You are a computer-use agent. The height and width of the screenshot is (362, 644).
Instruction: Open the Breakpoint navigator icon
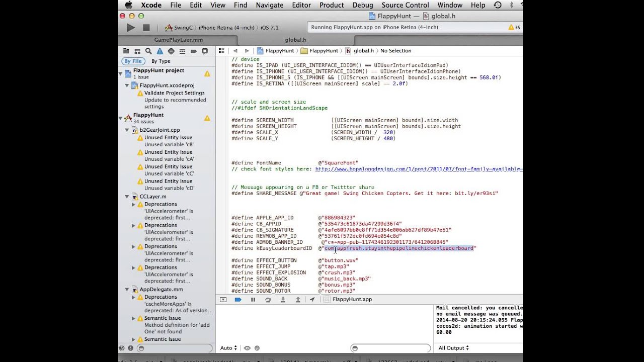coord(194,51)
